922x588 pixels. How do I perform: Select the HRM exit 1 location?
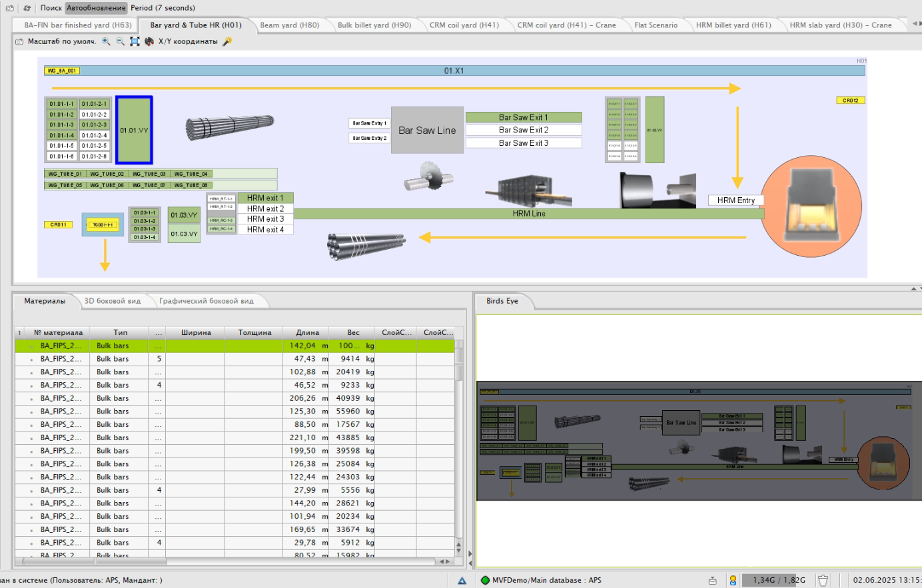click(x=265, y=198)
